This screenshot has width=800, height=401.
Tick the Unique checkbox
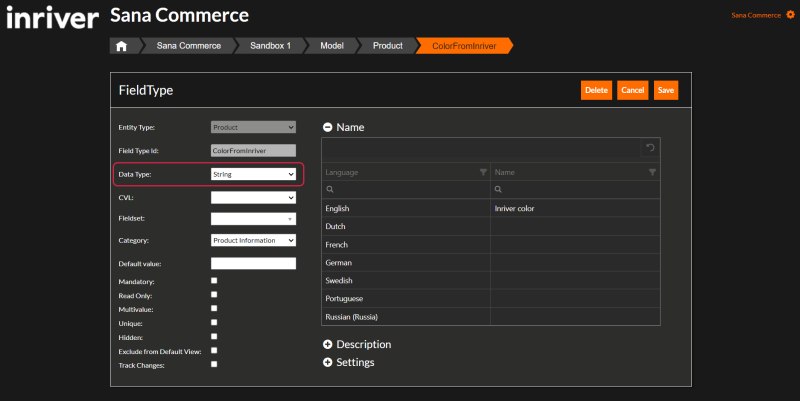click(x=214, y=322)
